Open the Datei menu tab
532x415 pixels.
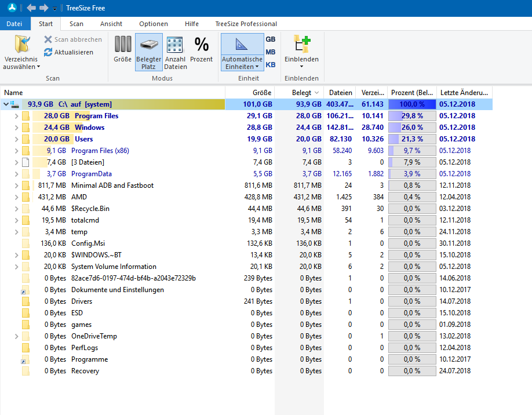click(x=14, y=24)
